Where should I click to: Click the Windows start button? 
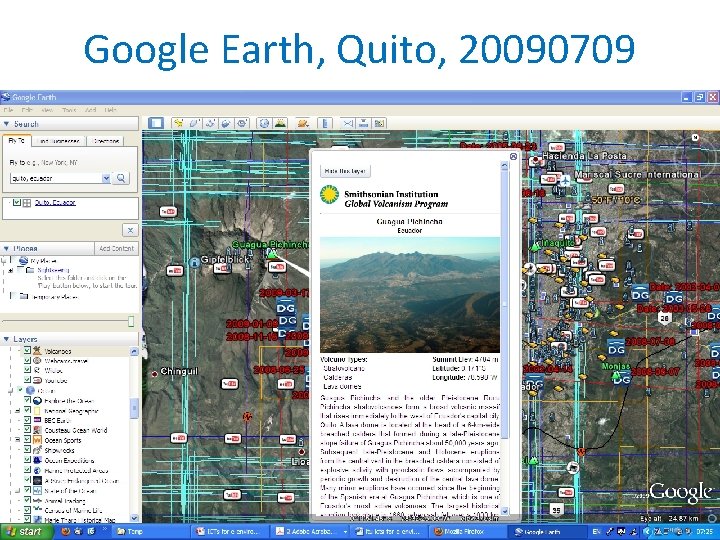tap(26, 532)
